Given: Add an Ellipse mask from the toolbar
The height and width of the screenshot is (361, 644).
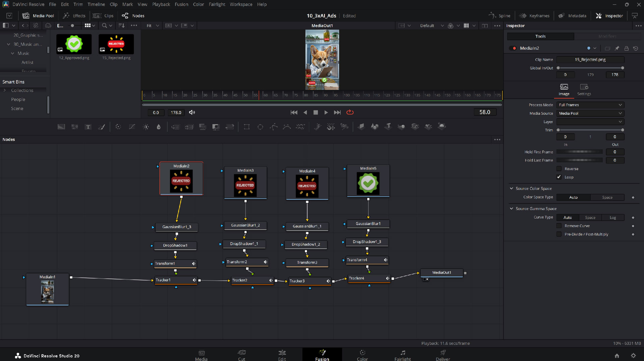Looking at the screenshot, I should tap(260, 126).
